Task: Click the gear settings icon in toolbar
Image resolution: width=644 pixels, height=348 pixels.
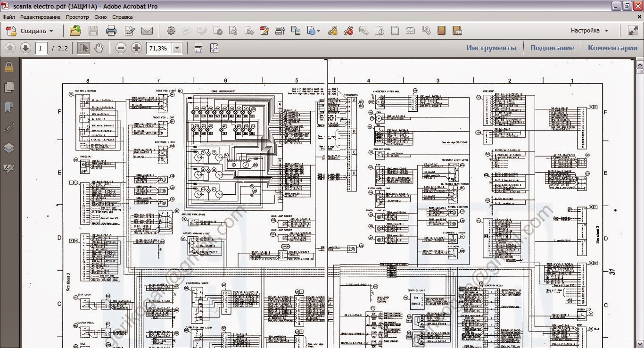Action: [x=171, y=31]
